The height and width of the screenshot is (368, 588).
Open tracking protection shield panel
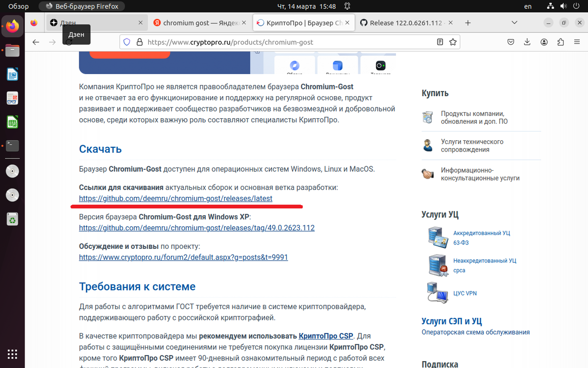(126, 42)
